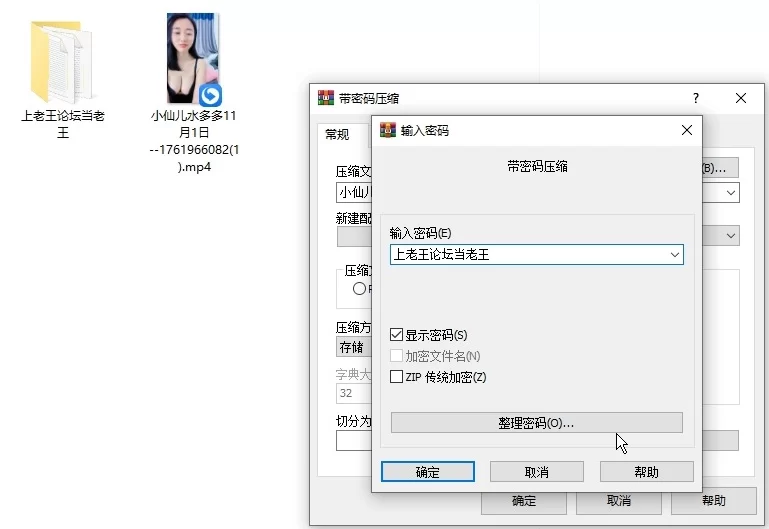
Task: Switch to the 常规 tab
Action: (337, 135)
